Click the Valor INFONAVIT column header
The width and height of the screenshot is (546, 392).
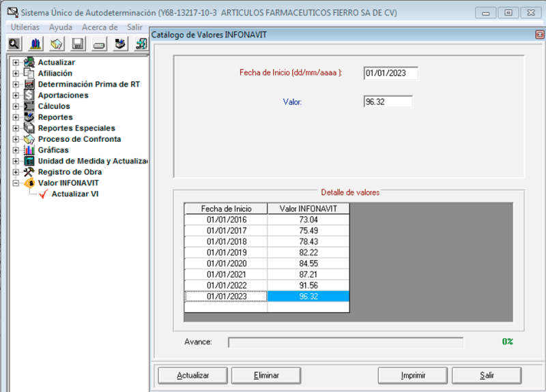[308, 209]
